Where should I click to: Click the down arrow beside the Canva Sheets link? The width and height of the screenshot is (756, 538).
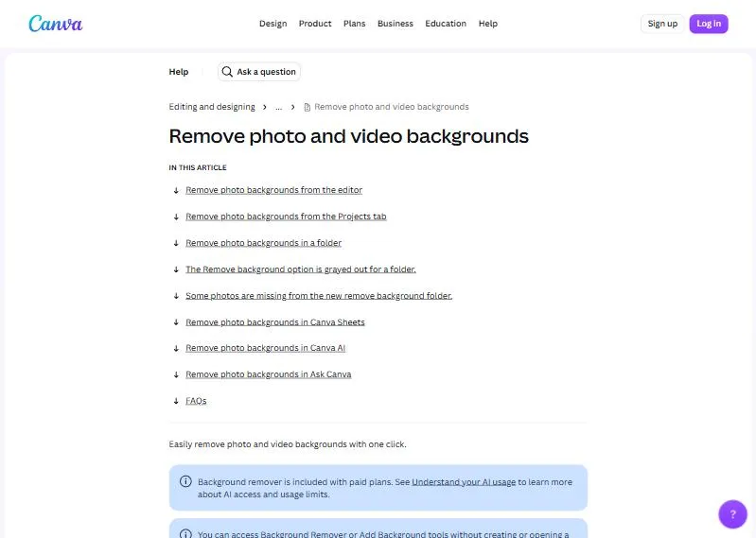click(x=176, y=322)
